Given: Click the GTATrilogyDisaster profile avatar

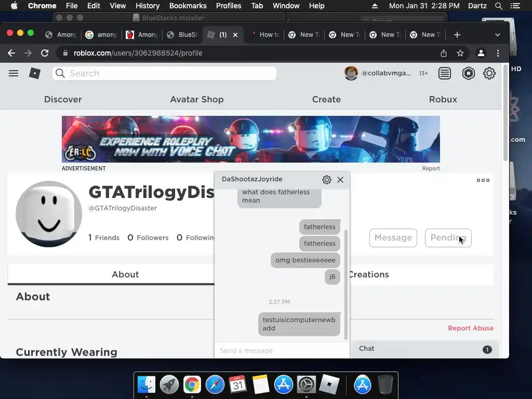Looking at the screenshot, I should tap(49, 214).
